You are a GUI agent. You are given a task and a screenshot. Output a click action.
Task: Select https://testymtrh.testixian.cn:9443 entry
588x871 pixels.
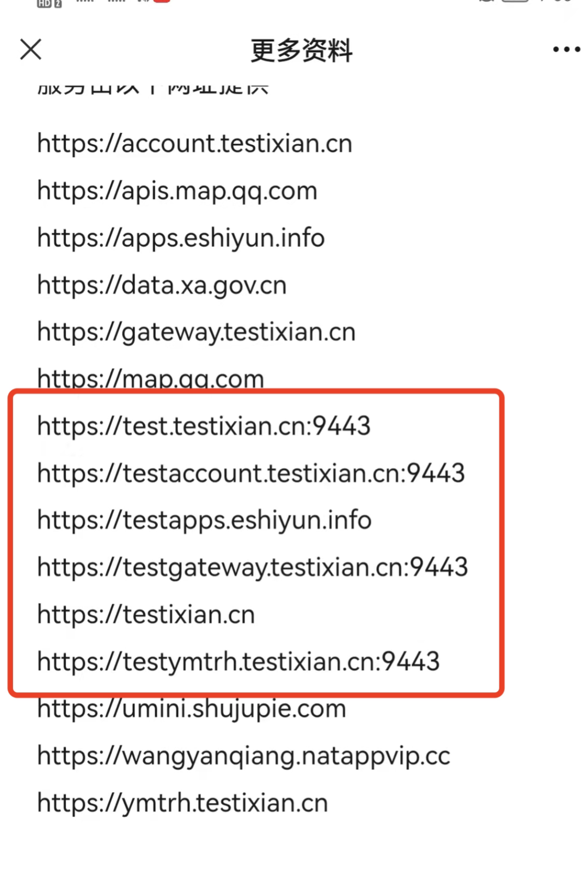click(x=238, y=662)
